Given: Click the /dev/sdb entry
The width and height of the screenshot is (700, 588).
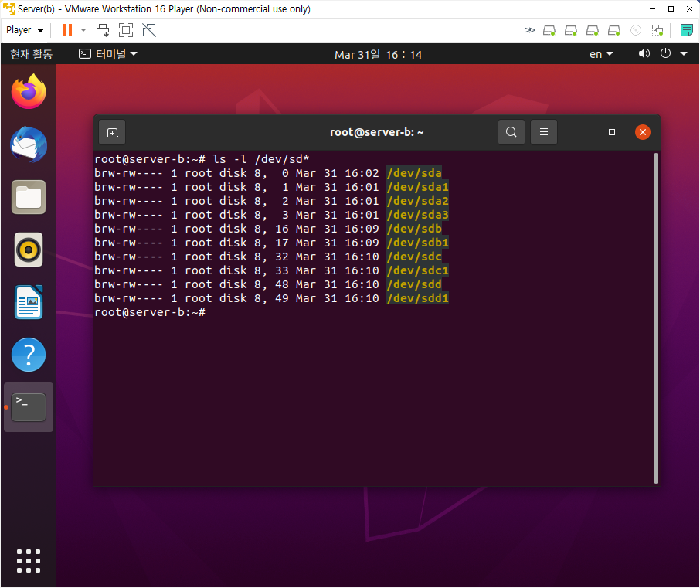Looking at the screenshot, I should pos(414,229).
